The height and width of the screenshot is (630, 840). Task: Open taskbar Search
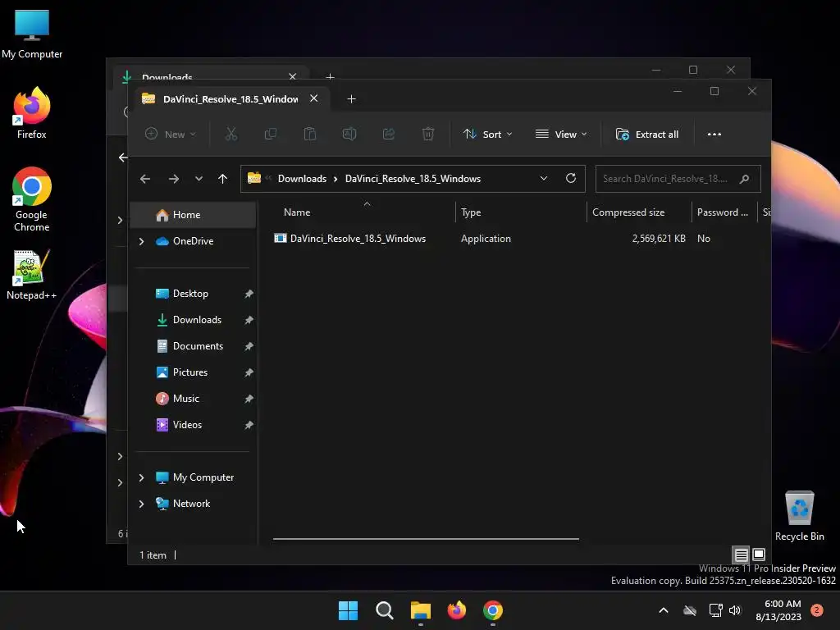pos(385,610)
